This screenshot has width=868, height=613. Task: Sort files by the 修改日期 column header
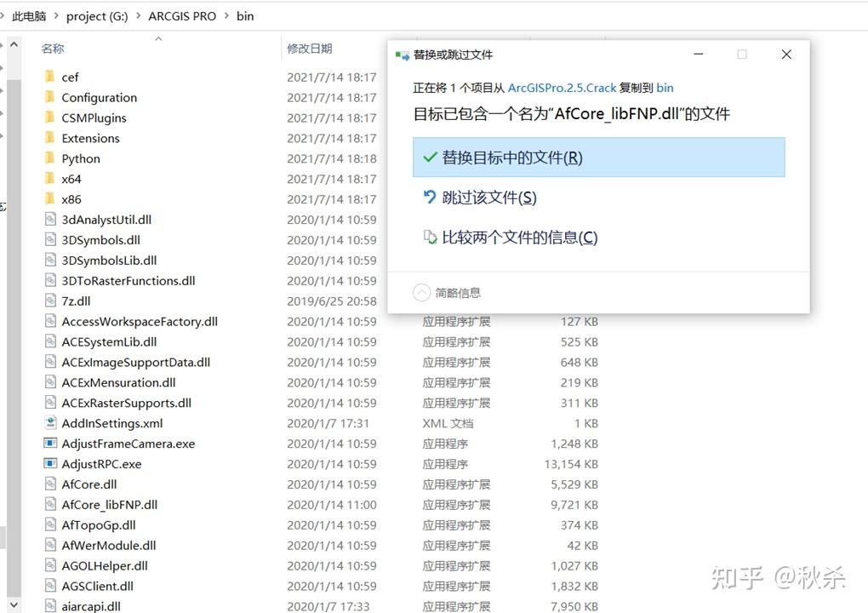(x=310, y=49)
